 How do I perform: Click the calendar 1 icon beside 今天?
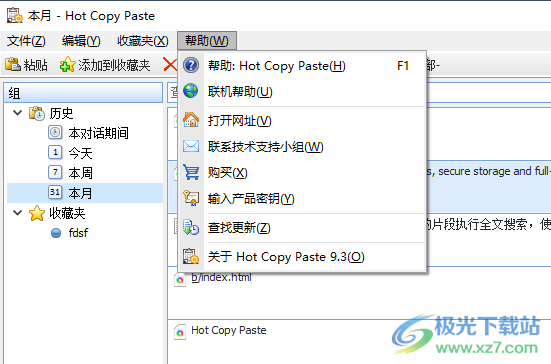(55, 152)
